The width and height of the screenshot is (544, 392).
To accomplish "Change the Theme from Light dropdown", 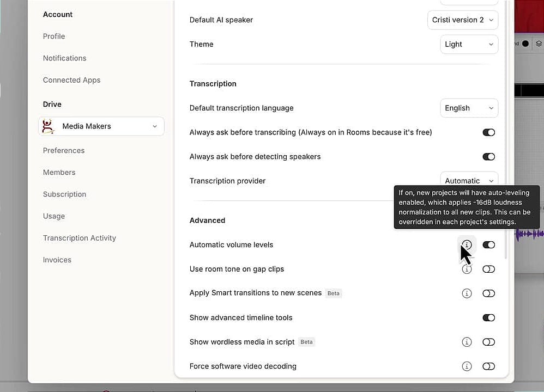I will coord(469,44).
